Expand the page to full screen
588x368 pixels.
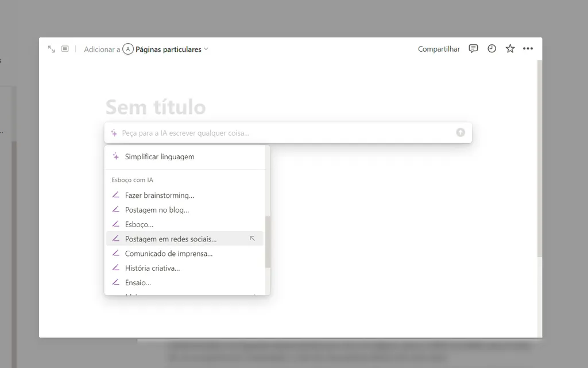coord(51,49)
